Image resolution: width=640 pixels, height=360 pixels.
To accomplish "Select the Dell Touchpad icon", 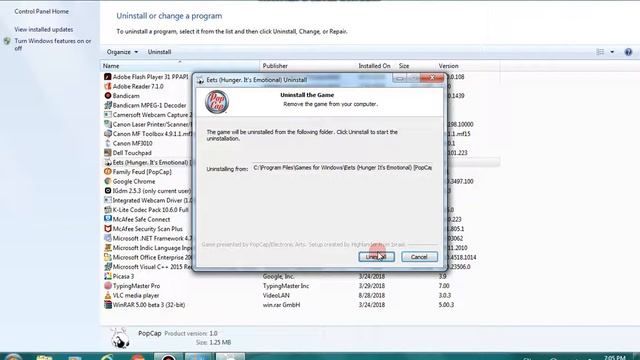I will point(108,153).
